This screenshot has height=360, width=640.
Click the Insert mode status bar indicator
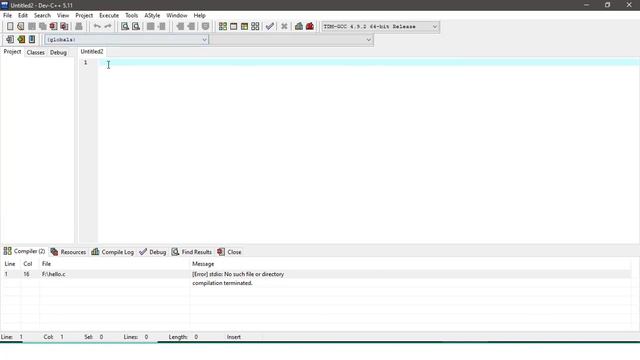click(x=234, y=337)
